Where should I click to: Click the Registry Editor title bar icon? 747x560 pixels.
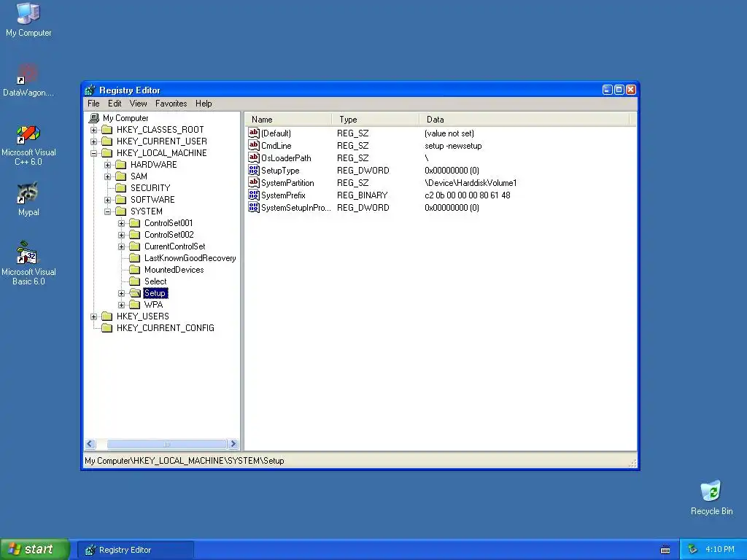click(90, 90)
